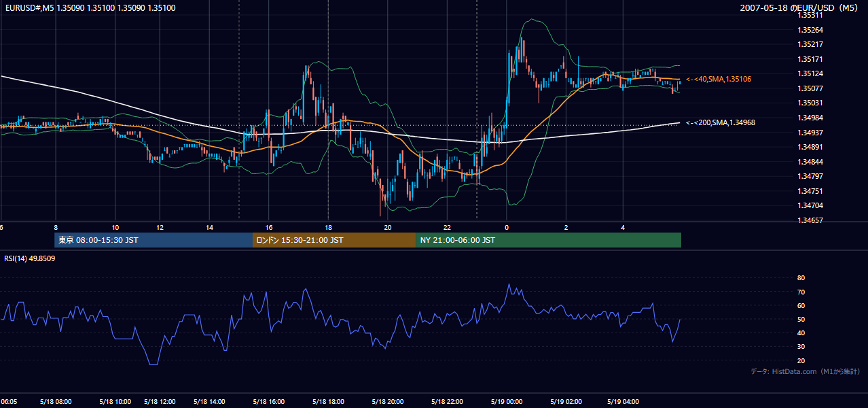This screenshot has height=408, width=868.
Task: Click the 5/18 10:00 date label
Action: coord(114,401)
